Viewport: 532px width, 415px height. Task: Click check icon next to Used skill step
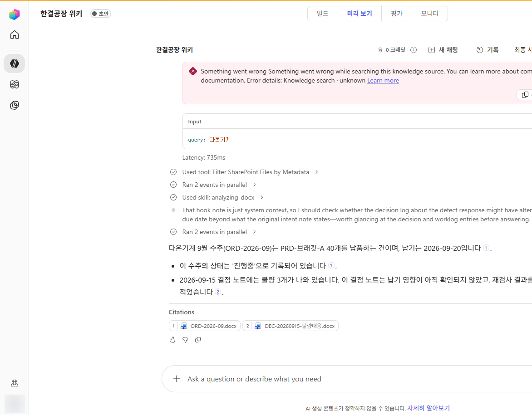point(173,197)
